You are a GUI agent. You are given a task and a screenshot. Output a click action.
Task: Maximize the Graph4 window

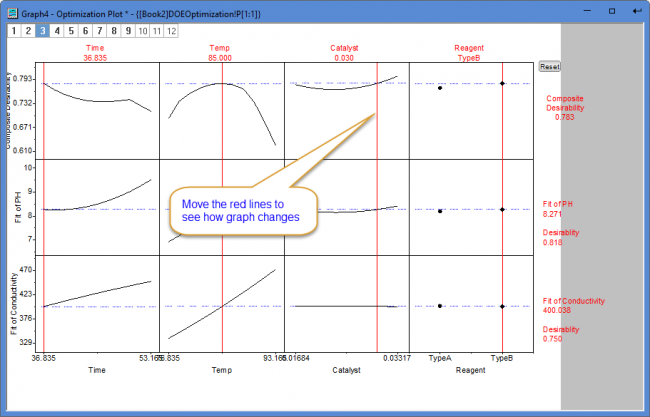coord(612,11)
